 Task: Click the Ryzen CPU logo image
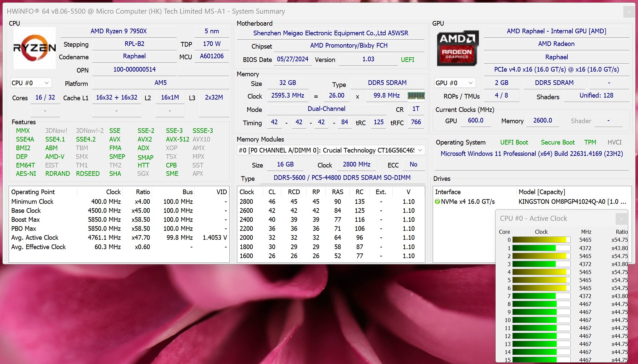(34, 48)
